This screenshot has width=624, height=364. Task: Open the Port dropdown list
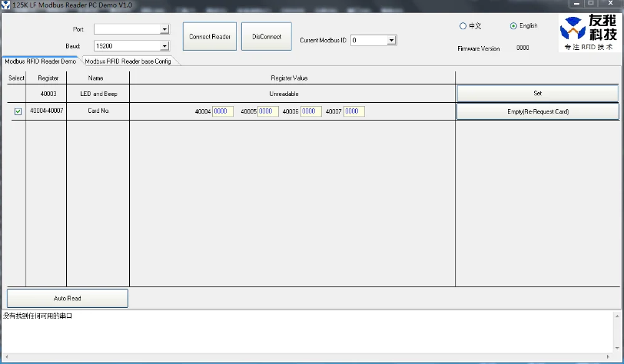165,29
